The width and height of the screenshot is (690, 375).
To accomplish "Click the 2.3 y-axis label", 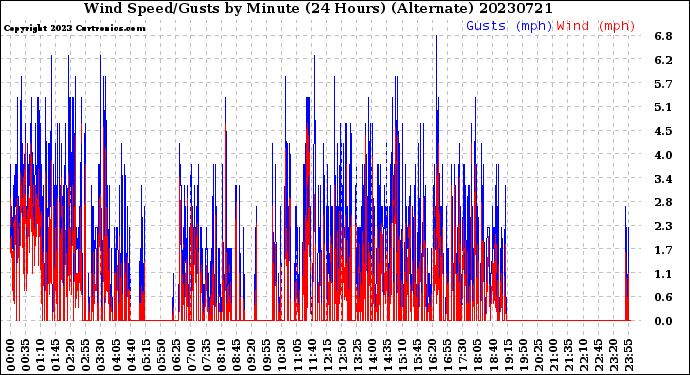I will [663, 226].
